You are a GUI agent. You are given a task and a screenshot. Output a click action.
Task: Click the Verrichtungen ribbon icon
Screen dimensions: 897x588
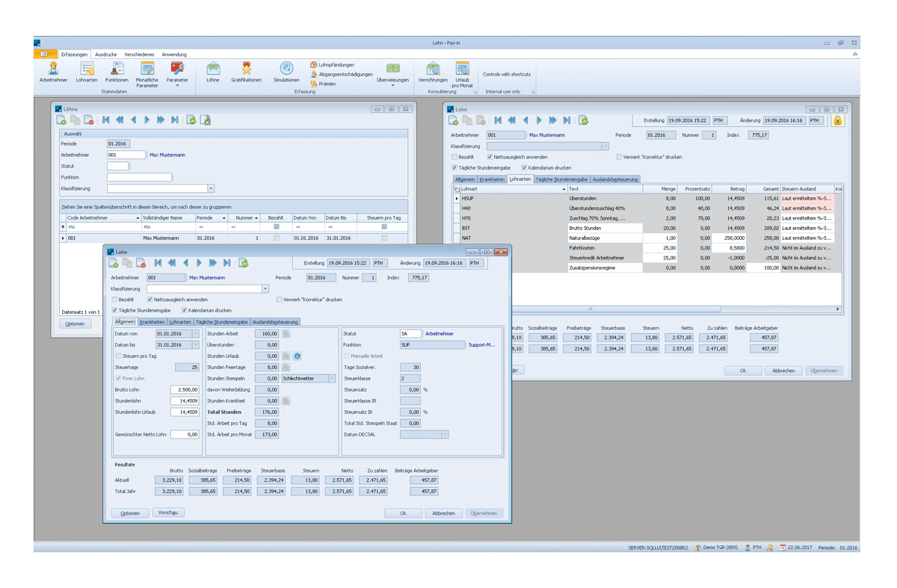[433, 72]
